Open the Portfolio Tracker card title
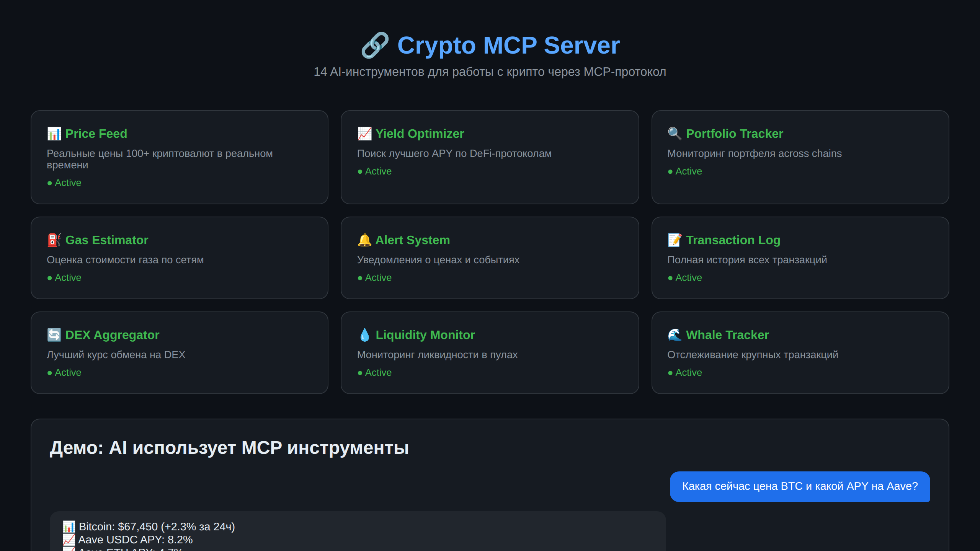 pos(734,134)
